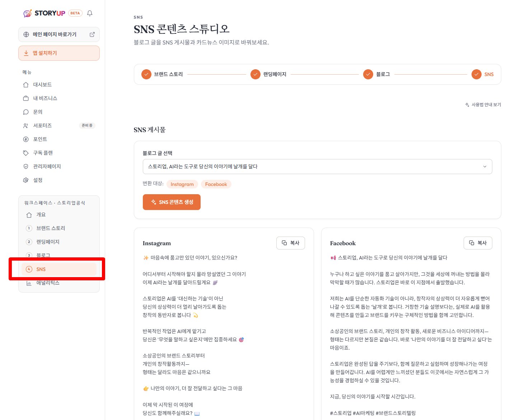
Task: Click the copy icon in Instagram card
Action: [284, 243]
